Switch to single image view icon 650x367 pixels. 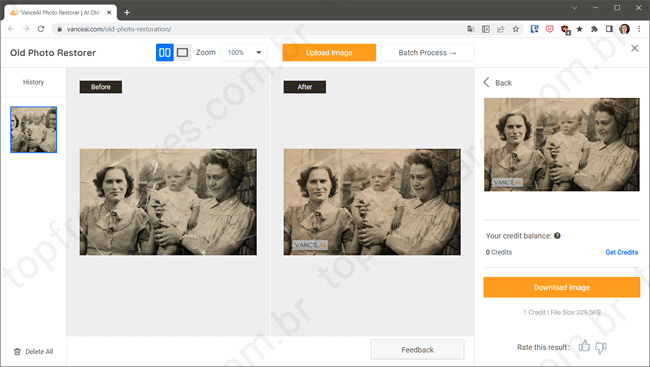[182, 53]
